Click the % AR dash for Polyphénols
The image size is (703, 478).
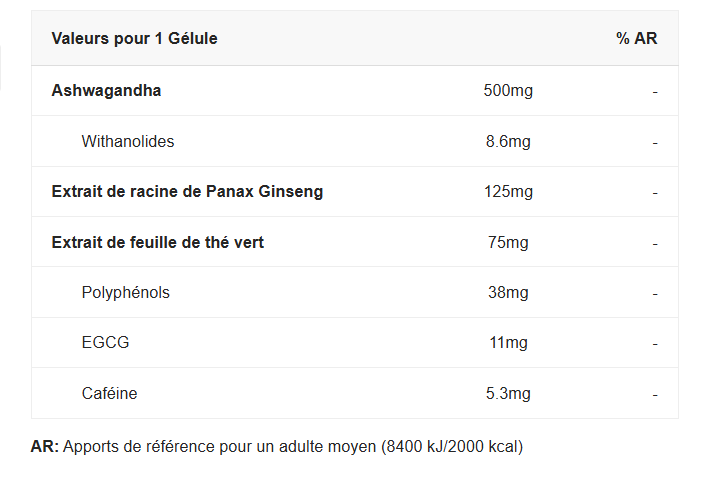(655, 294)
